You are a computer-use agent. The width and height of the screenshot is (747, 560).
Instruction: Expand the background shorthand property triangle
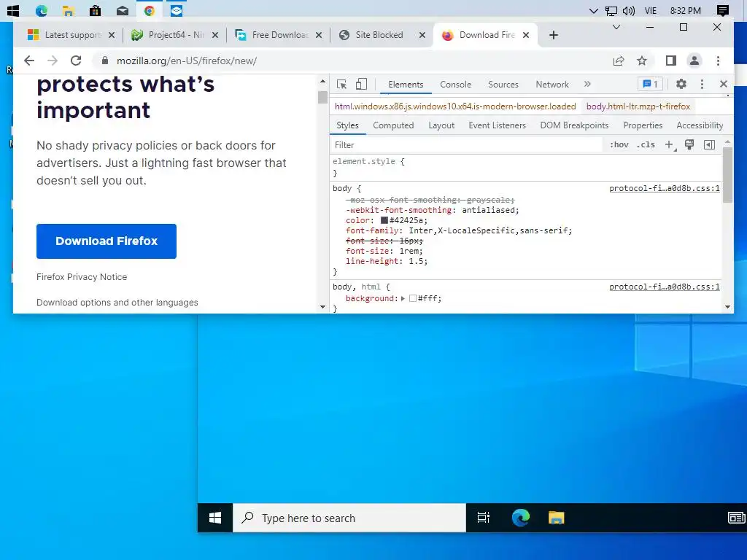pyautogui.click(x=403, y=298)
